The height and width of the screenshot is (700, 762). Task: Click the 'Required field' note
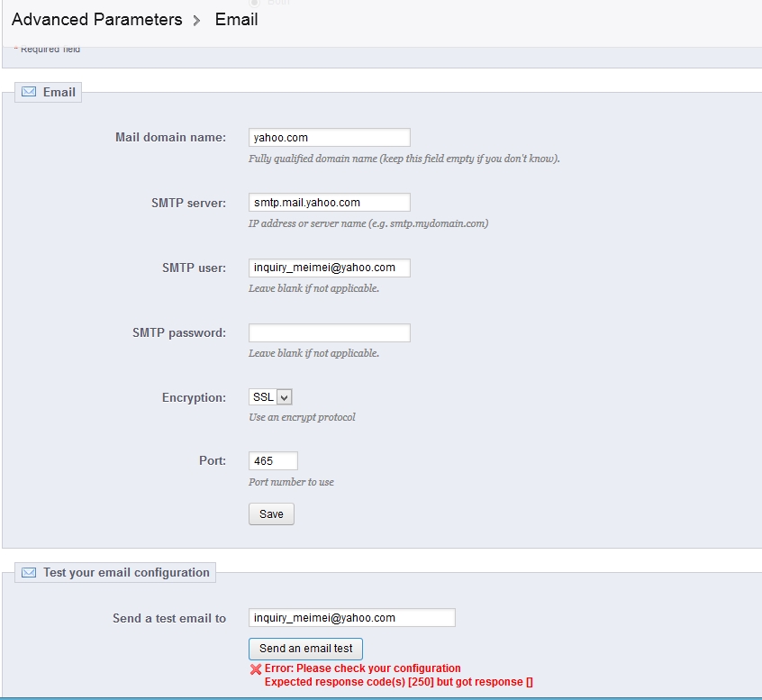pos(48,49)
